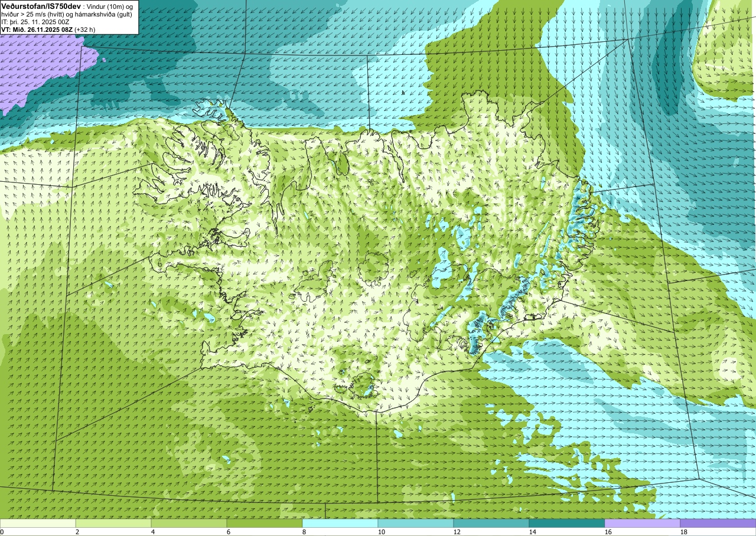Click the legend scale label '14'
This screenshot has width=756, height=536.
(x=533, y=532)
